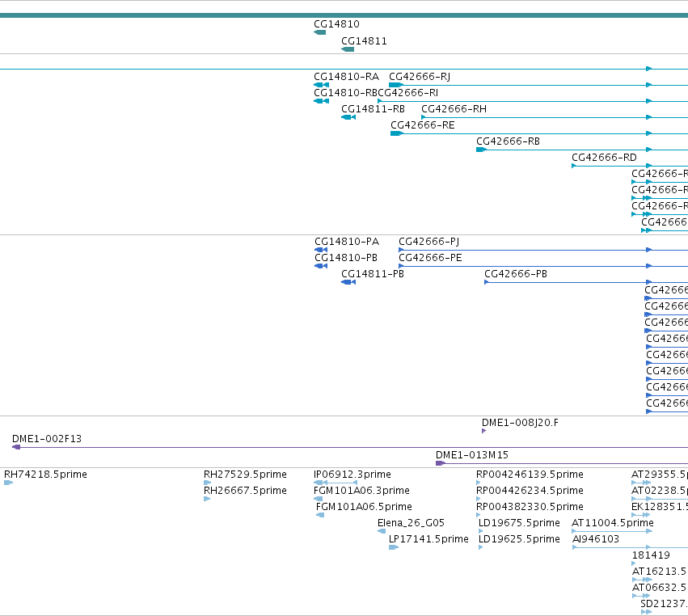688x616 pixels.
Task: Click the CG42666-RE start exon glyph
Action: [397, 133]
